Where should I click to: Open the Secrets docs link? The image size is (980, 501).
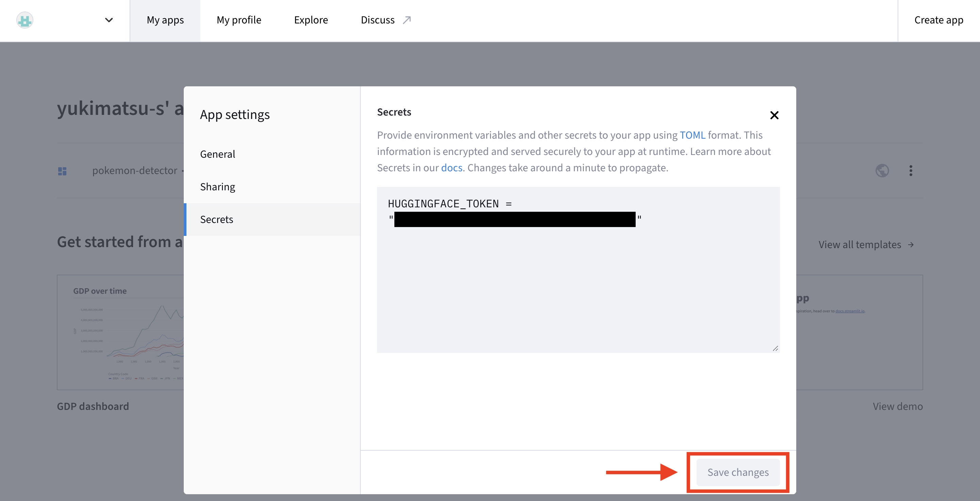(451, 168)
